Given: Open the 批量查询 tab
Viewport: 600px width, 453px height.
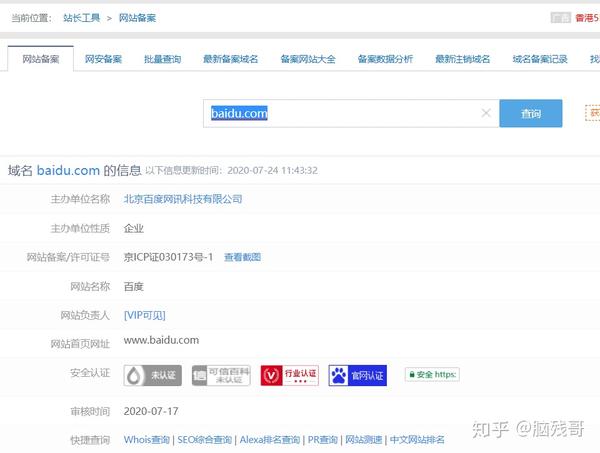Looking at the screenshot, I should pos(162,59).
